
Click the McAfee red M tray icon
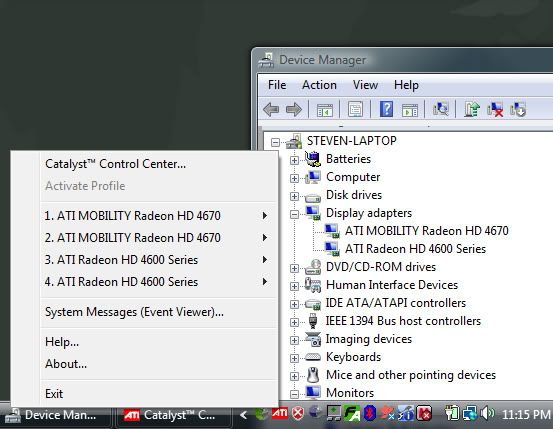click(x=424, y=413)
